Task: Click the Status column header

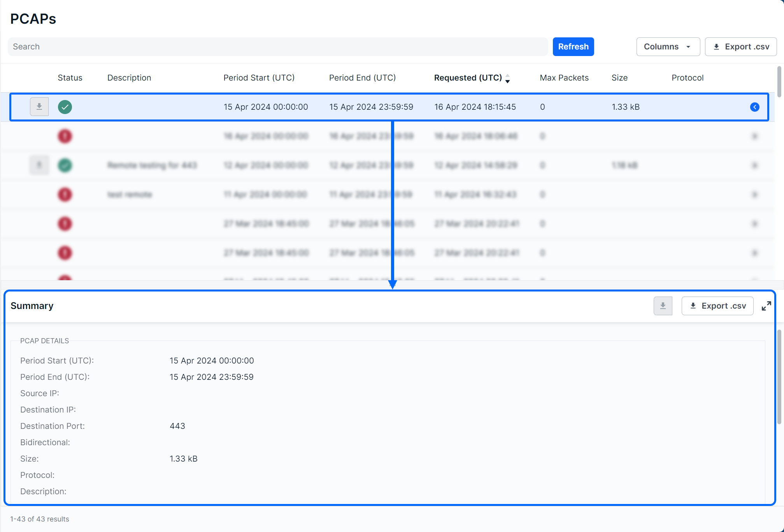Action: pyautogui.click(x=70, y=78)
